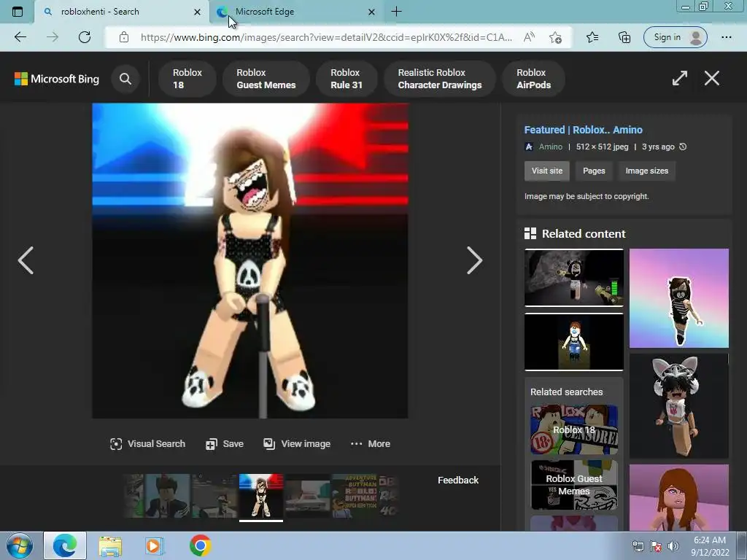Screen dimensions: 747x560
Task: Open the Windows Start menu
Action: tap(19, 545)
